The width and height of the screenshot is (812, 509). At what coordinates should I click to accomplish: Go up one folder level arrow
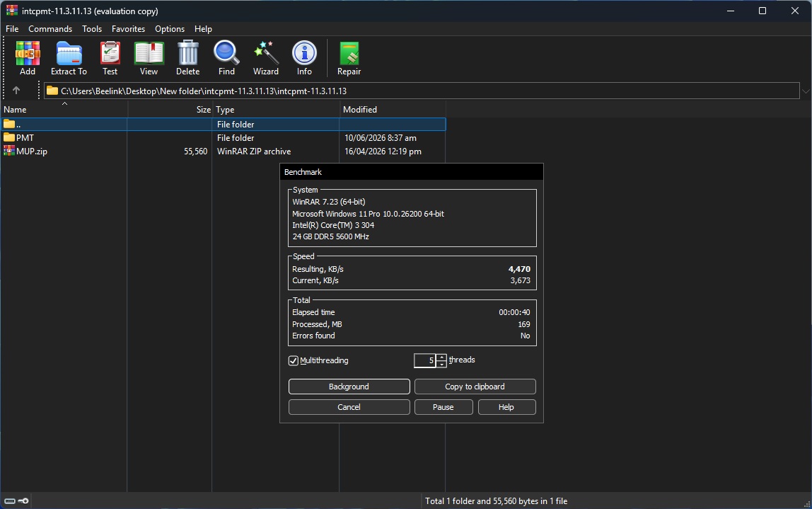point(16,90)
